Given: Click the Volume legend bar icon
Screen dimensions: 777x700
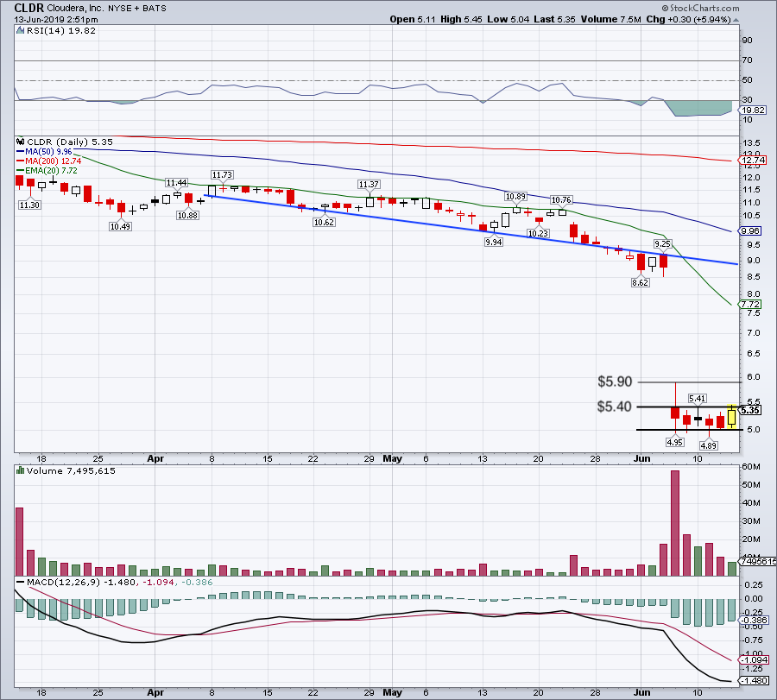Looking at the screenshot, I should [x=21, y=470].
